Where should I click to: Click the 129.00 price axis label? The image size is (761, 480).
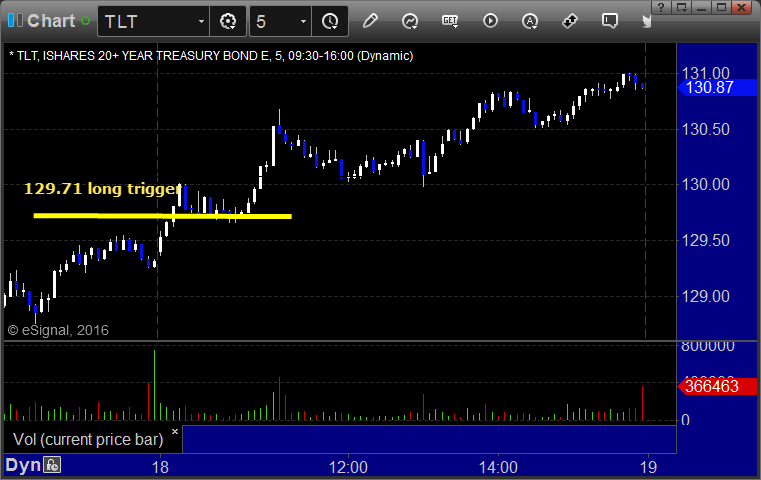(705, 297)
